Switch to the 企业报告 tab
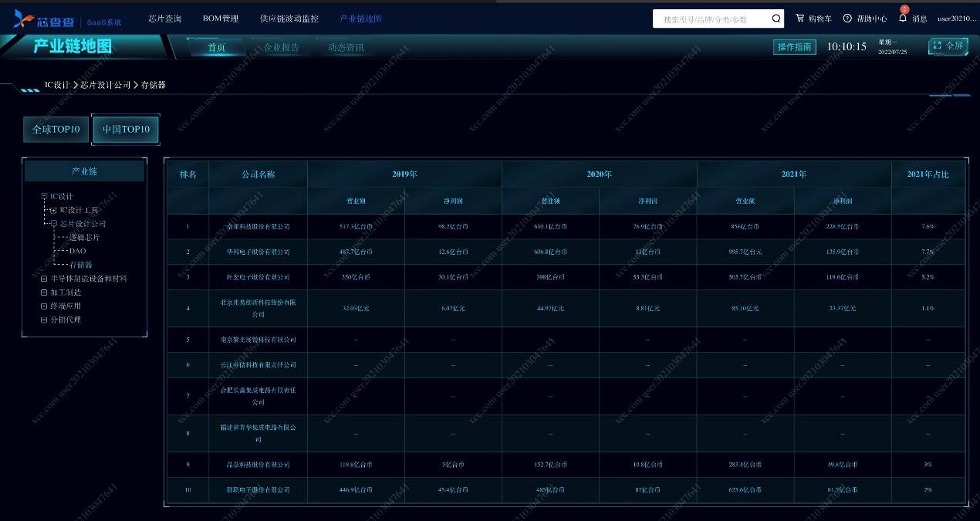Screen dimensions: 980x521 [x=282, y=48]
